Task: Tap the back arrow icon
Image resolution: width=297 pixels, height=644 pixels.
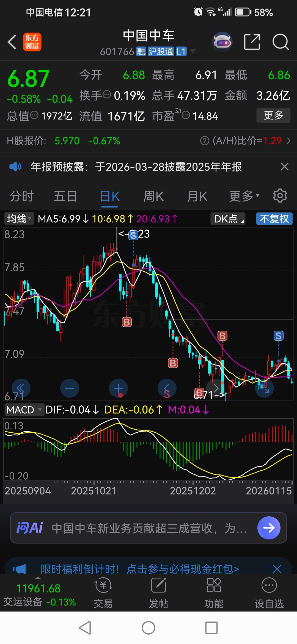Action: pyautogui.click(x=12, y=42)
